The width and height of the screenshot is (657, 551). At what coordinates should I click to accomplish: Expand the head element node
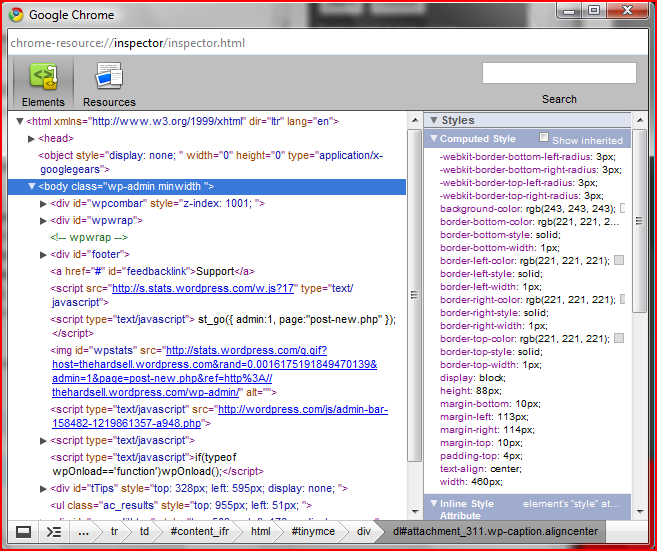(x=32, y=138)
